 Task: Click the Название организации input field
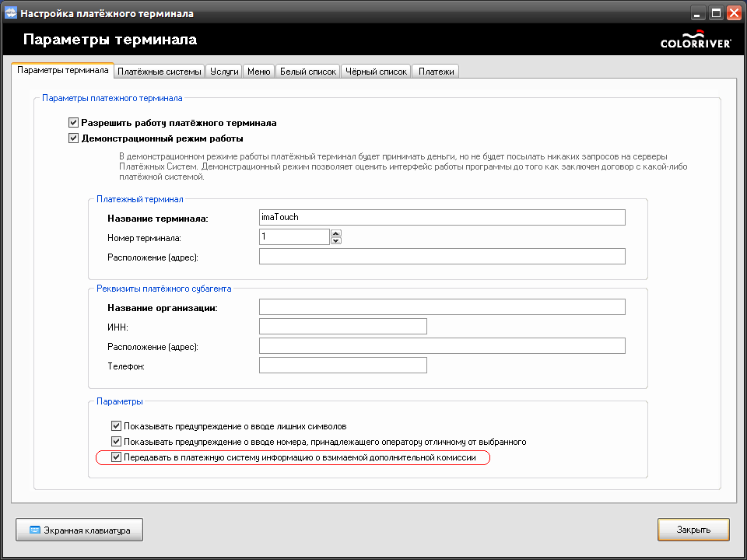tap(442, 307)
